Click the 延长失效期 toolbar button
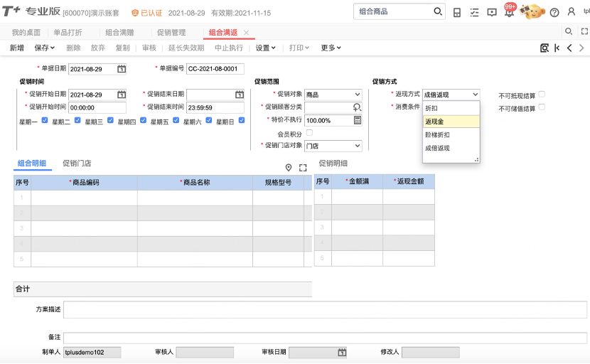This screenshot has width=590, height=364. click(x=186, y=48)
